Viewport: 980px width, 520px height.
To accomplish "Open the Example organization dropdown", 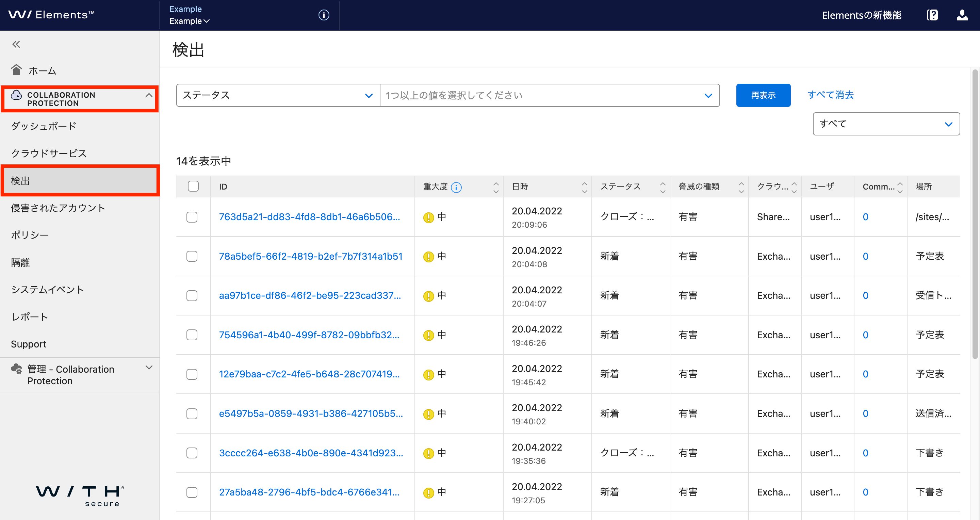I will (190, 21).
